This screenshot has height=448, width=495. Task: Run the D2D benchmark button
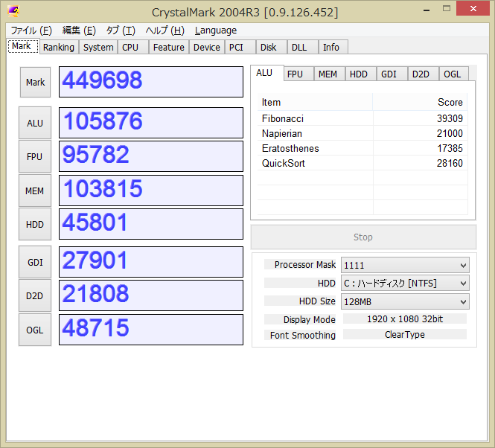35,296
